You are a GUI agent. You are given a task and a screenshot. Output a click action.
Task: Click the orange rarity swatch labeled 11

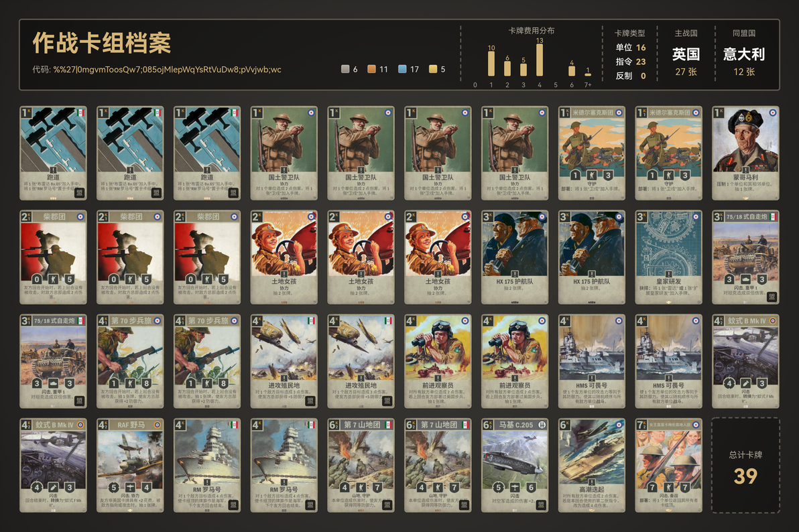pyautogui.click(x=371, y=69)
